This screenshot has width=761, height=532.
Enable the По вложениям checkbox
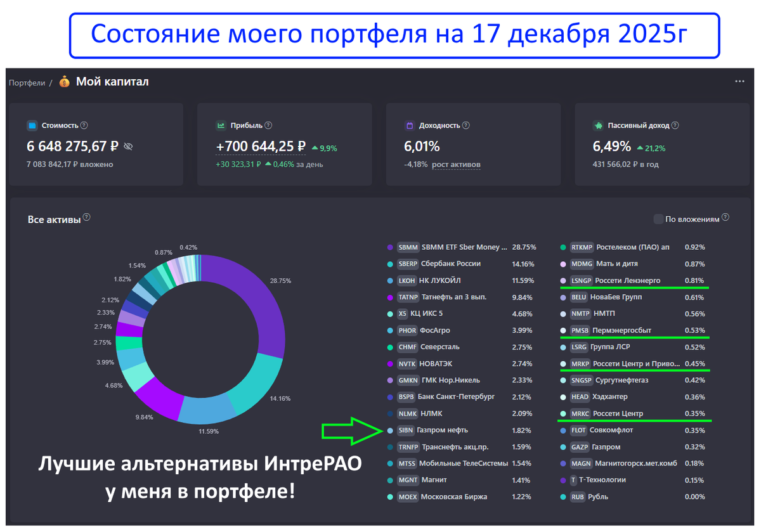[658, 219]
